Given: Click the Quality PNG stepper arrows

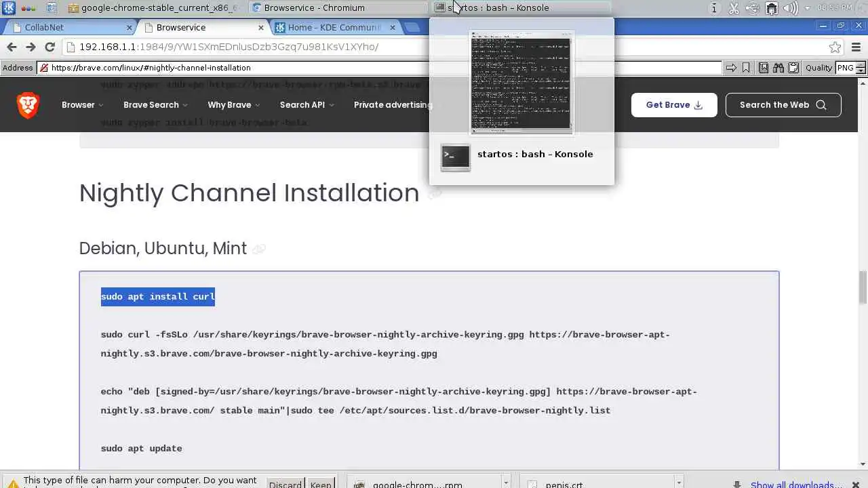Looking at the screenshot, I should [x=861, y=68].
